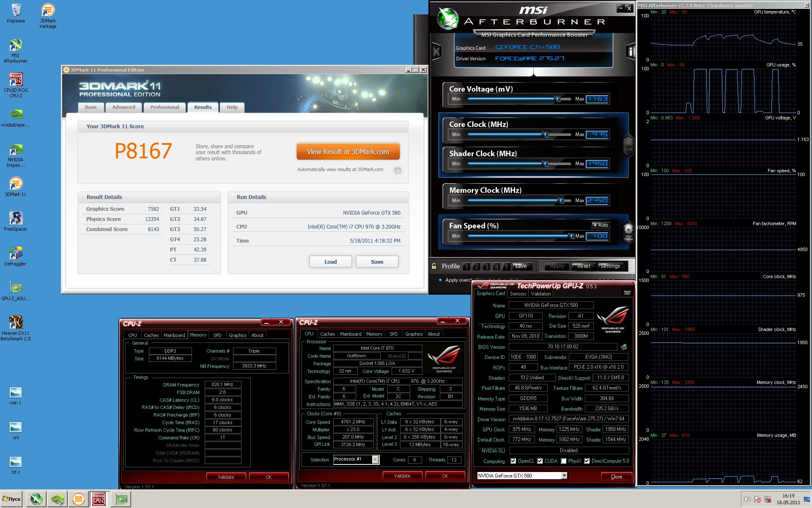Adjust the Core Clock MHz slider

[x=545, y=135]
